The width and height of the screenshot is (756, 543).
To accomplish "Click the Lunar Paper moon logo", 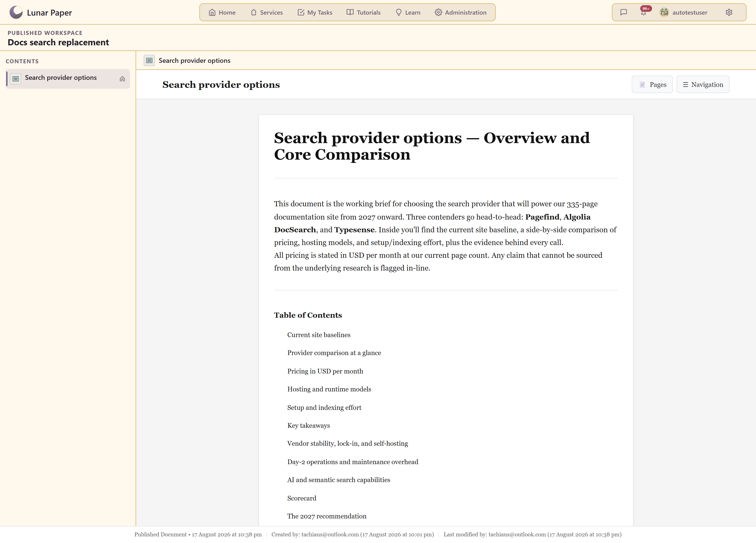I will [x=16, y=12].
